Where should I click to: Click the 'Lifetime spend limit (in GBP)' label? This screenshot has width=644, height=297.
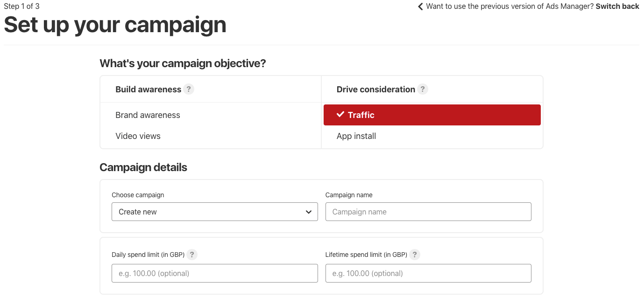(x=366, y=255)
